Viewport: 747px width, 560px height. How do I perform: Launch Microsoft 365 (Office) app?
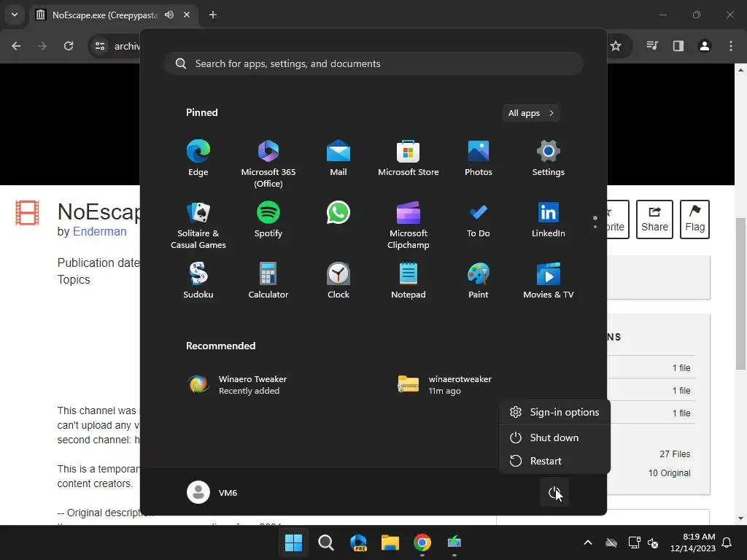click(x=268, y=164)
